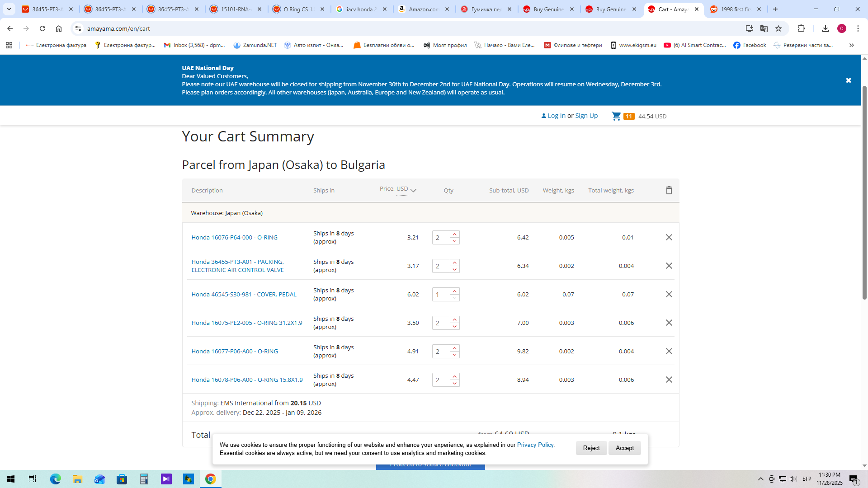The height and width of the screenshot is (488, 868).
Task: Click the trash icon in table header
Action: click(x=669, y=190)
